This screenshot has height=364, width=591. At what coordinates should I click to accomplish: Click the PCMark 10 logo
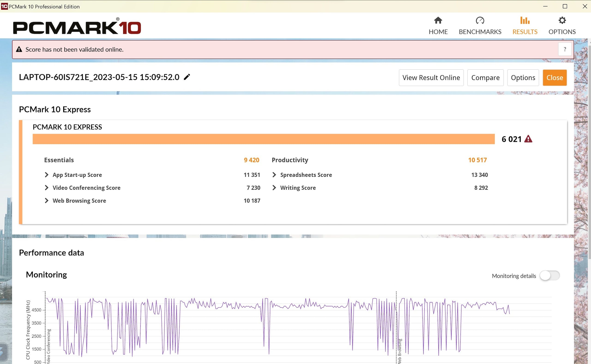[x=77, y=26]
